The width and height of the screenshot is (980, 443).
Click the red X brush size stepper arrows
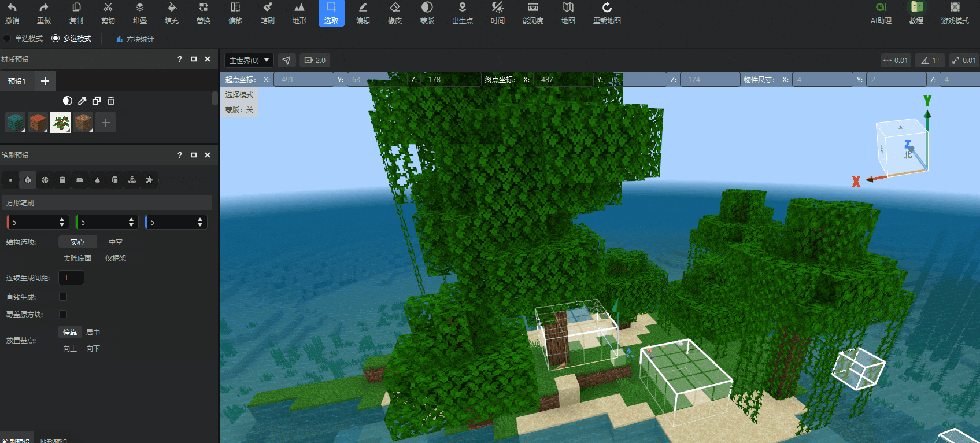tap(62, 222)
